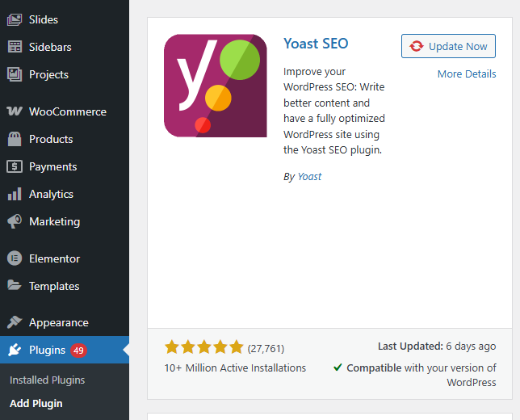Click the five-star rating
Screen dimensions: 520x420
pyautogui.click(x=204, y=347)
